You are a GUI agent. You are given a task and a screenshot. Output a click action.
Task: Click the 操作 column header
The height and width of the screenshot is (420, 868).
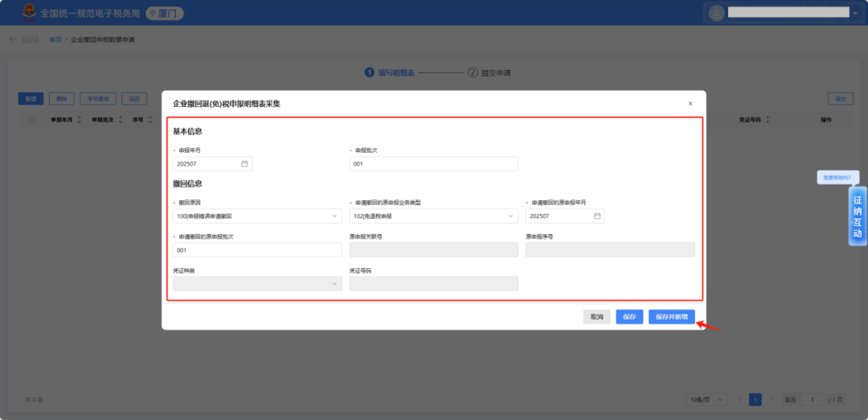[826, 119]
